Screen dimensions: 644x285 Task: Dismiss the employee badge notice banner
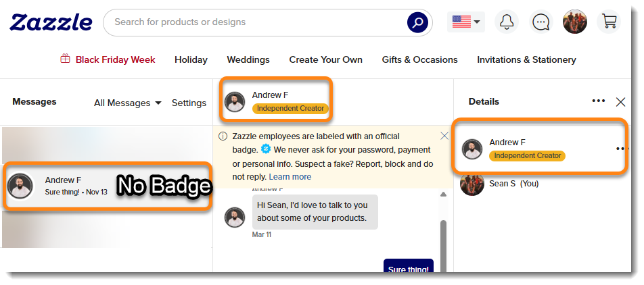(x=444, y=136)
